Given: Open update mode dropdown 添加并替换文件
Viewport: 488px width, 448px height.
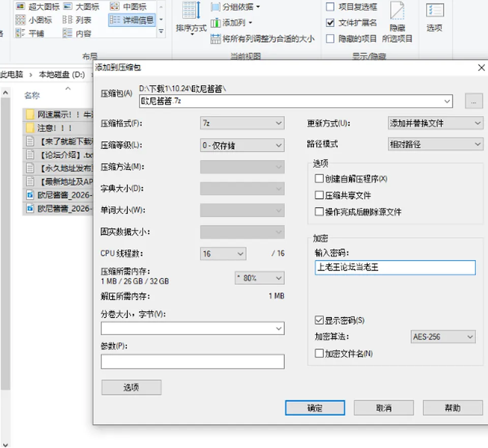Looking at the screenshot, I should coord(436,123).
